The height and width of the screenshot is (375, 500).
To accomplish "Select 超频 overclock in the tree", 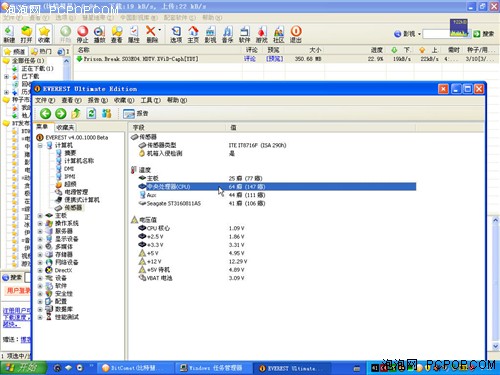I will tap(70, 184).
